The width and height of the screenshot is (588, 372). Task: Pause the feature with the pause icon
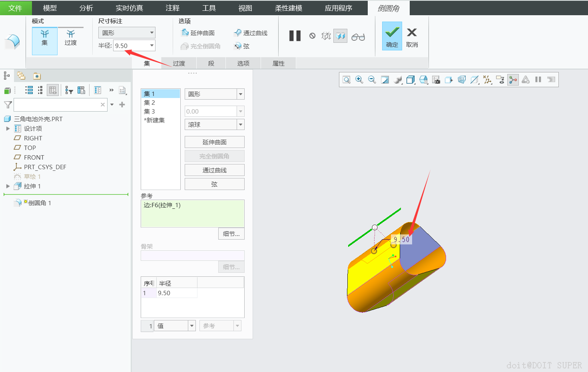click(x=295, y=36)
